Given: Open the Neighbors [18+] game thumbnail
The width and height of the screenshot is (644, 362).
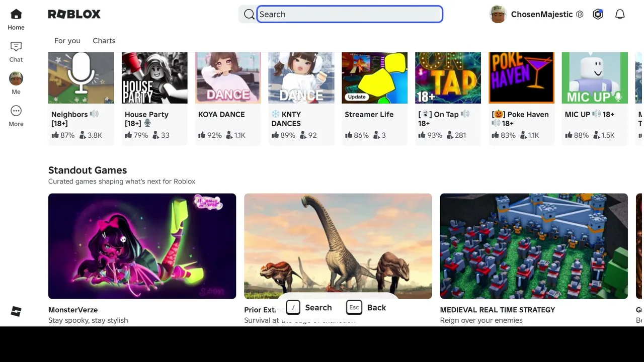Looking at the screenshot, I should (81, 78).
